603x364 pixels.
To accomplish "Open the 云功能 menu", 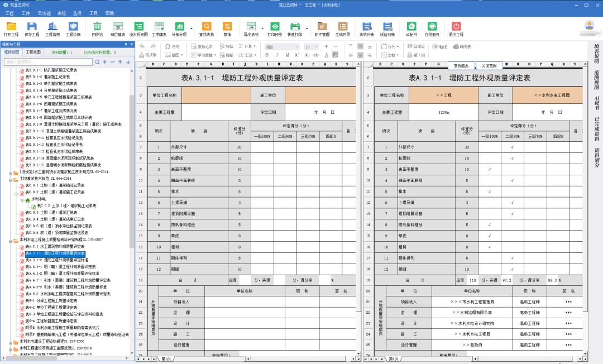I will coord(44,13).
